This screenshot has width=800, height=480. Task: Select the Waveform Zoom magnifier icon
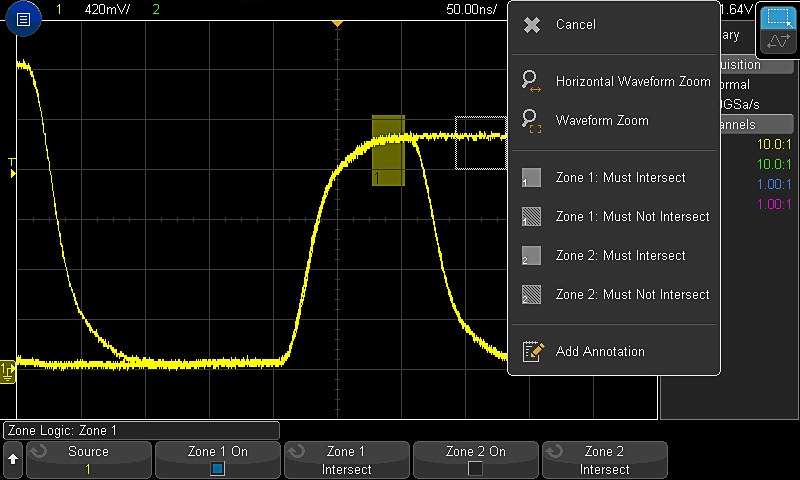(531, 121)
